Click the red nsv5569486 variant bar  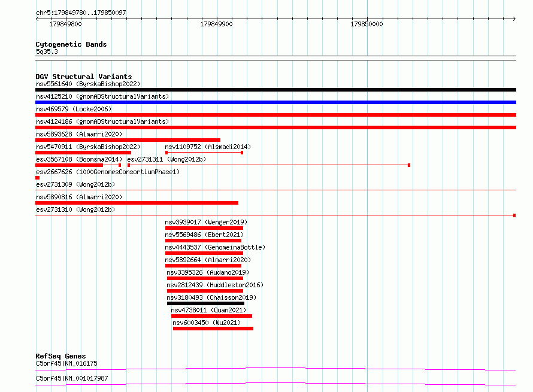pyautogui.click(x=203, y=241)
